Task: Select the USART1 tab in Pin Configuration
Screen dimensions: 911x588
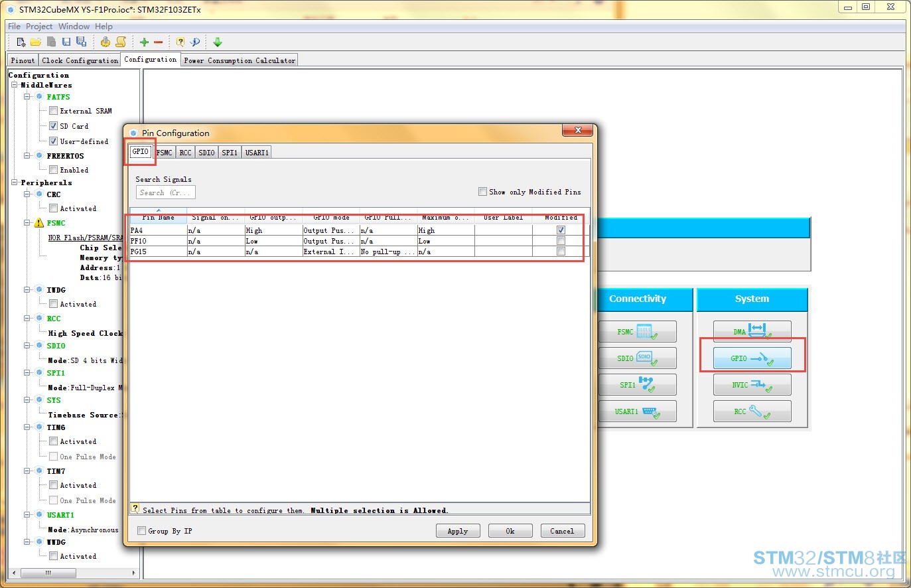Action: (257, 153)
